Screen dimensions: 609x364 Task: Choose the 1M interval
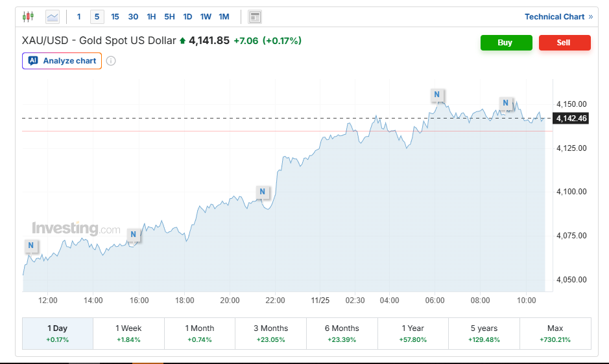pyautogui.click(x=224, y=17)
